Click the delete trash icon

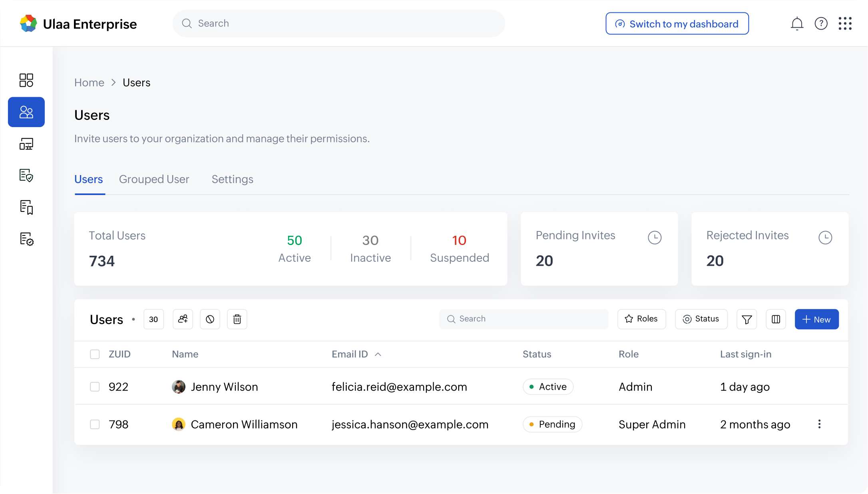tap(237, 319)
